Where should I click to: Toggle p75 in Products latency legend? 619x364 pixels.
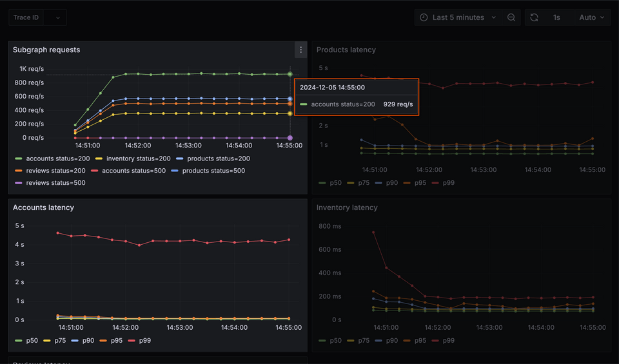coord(364,182)
